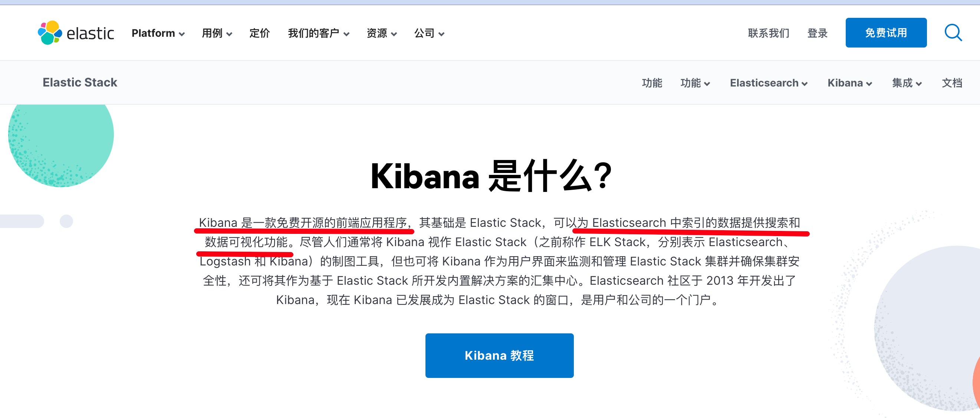Click the Kibana 教程 tutorial button

tap(499, 356)
